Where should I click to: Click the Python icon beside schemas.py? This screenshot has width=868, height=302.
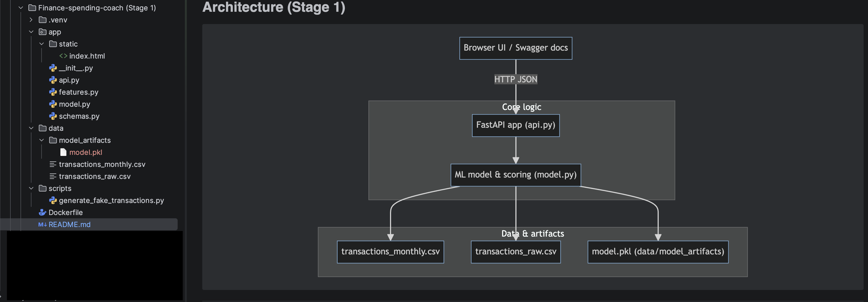pyautogui.click(x=53, y=116)
